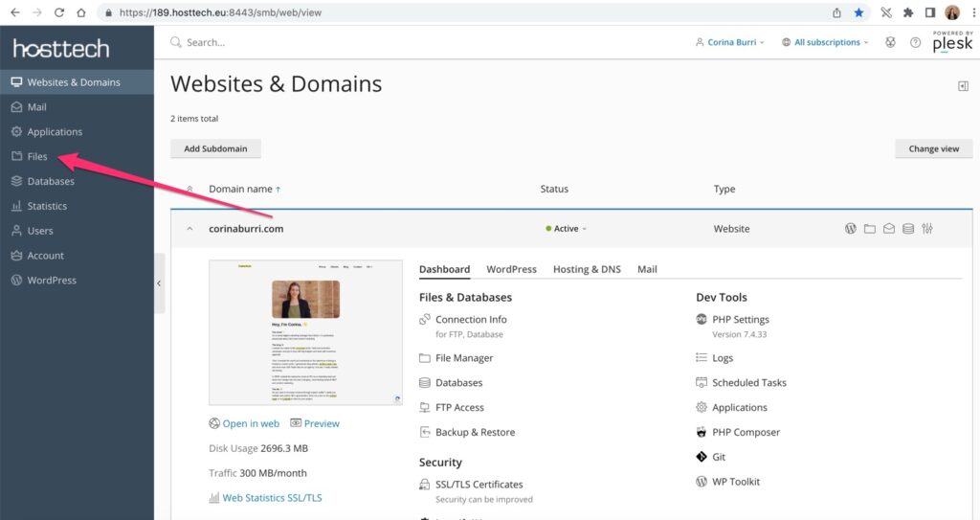Open PHP Settings link

[741, 319]
